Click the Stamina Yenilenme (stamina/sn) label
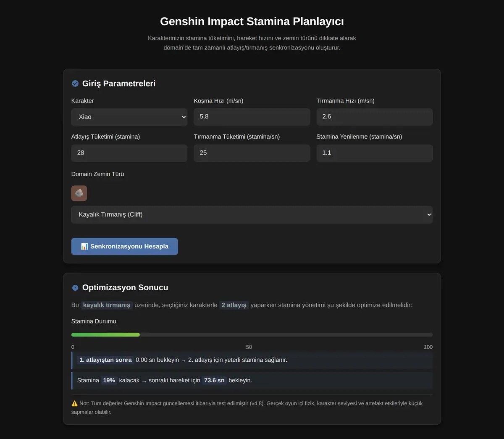The image size is (504, 439). tap(360, 137)
